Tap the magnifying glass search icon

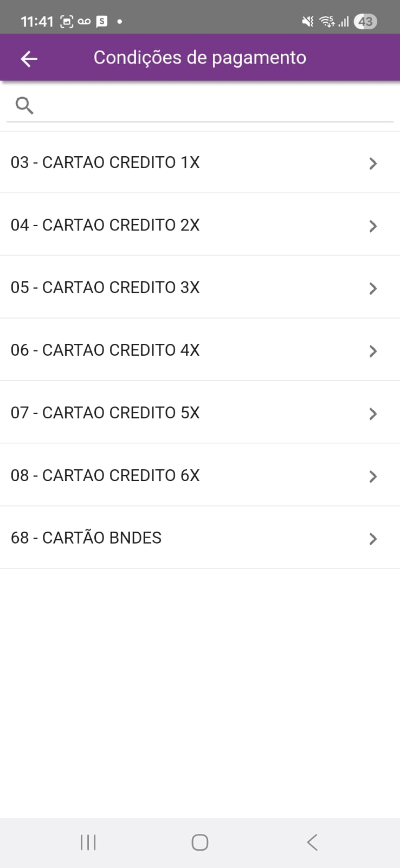pos(25,105)
